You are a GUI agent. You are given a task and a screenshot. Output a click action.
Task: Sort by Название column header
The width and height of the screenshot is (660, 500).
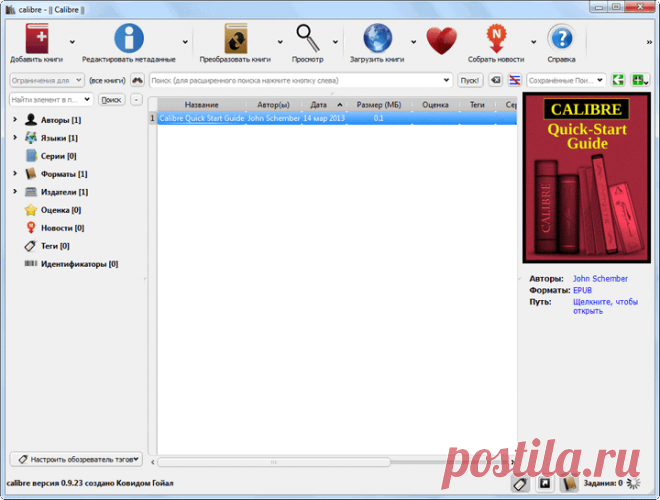click(x=202, y=104)
